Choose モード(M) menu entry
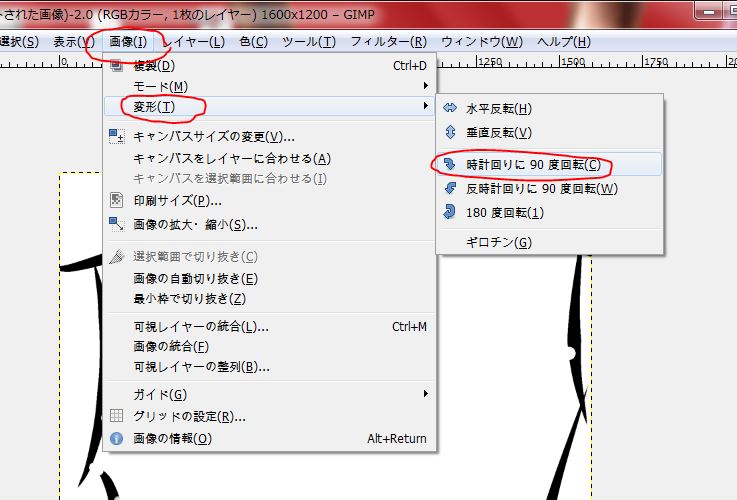The image size is (737, 500). pos(269,86)
